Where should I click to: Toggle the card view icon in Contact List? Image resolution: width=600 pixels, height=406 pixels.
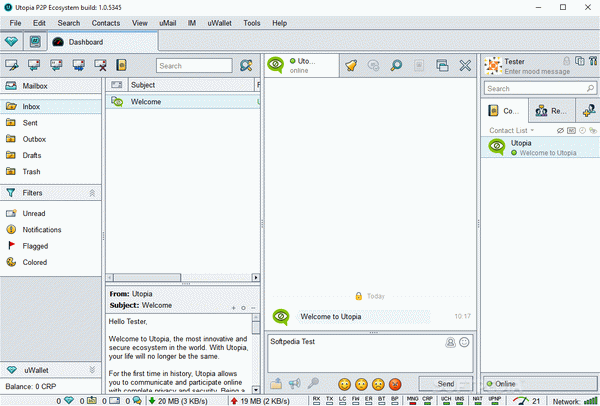click(571, 130)
